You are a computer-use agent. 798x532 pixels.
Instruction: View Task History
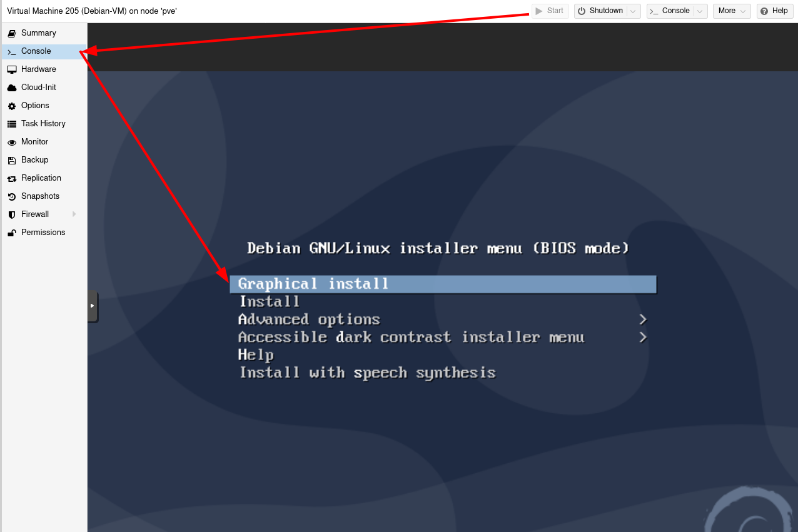point(44,124)
